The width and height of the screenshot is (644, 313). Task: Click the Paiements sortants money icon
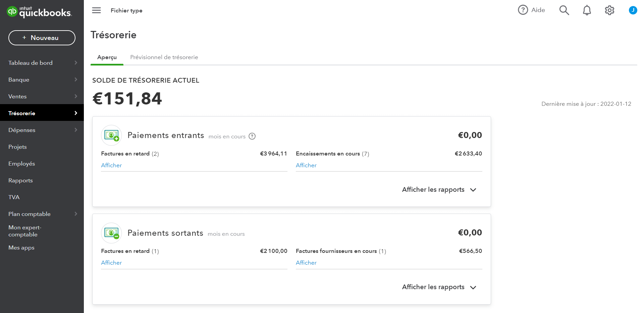(x=111, y=233)
